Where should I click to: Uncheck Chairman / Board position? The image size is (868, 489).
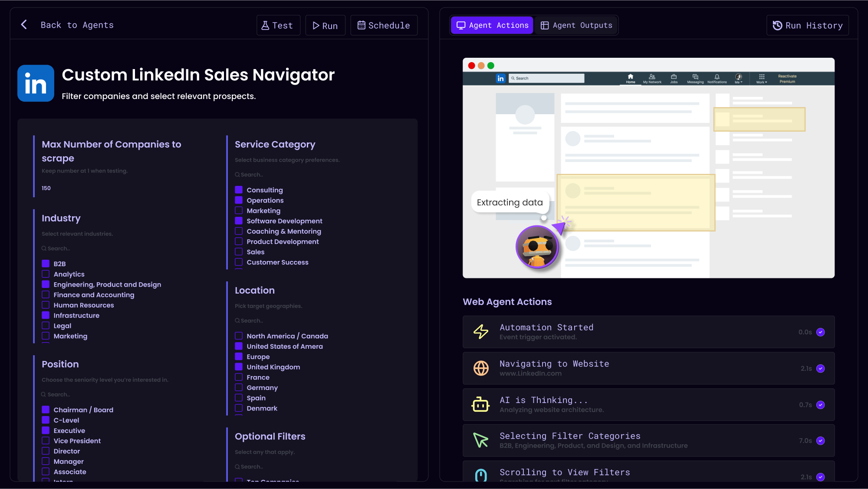click(46, 410)
